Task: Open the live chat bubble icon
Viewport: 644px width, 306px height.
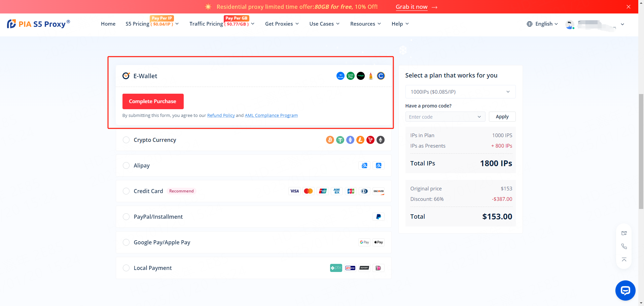Action: click(625, 290)
